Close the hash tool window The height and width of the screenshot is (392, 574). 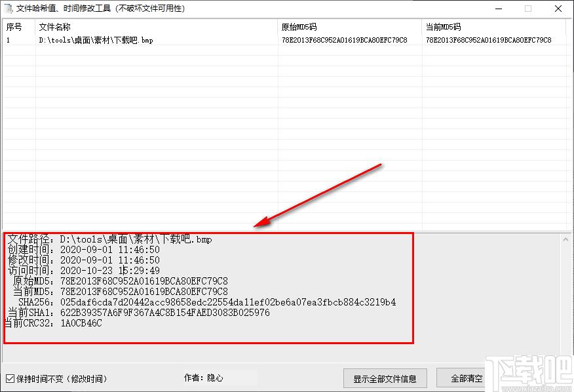click(558, 9)
